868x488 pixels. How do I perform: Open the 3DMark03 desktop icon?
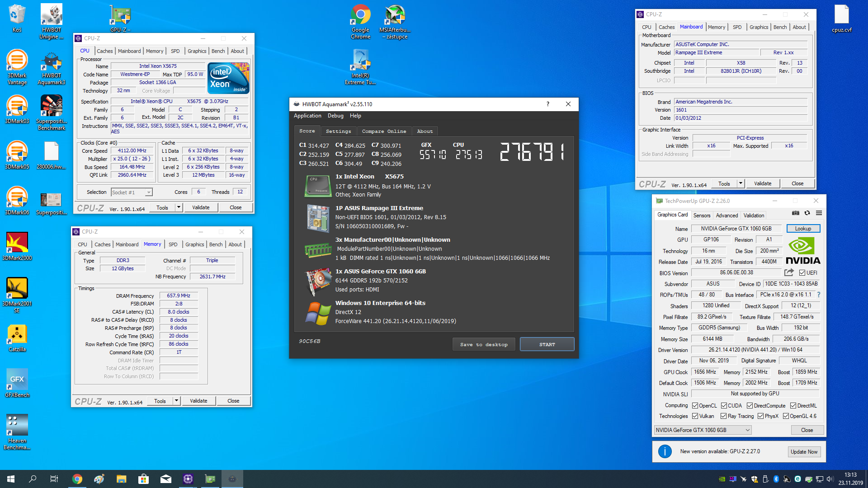[17, 109]
